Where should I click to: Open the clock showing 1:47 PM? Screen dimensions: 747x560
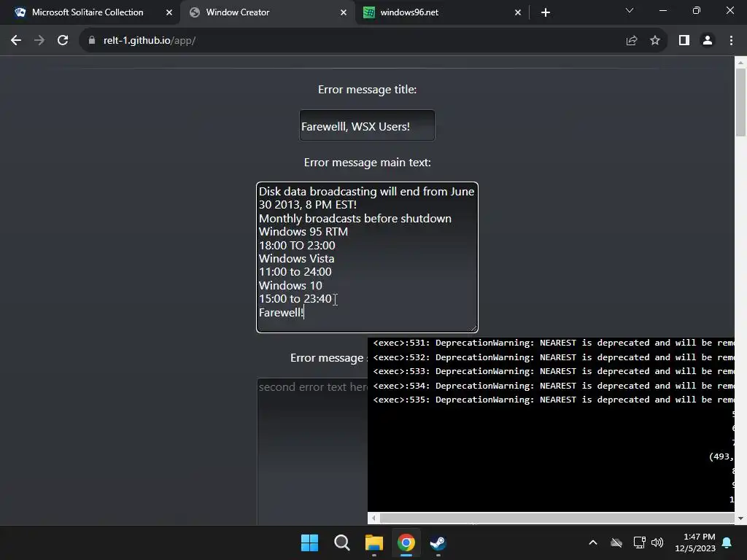point(695,542)
